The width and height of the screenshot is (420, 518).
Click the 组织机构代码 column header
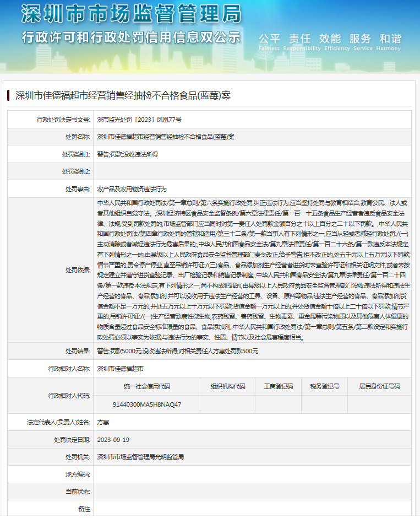click(x=228, y=386)
